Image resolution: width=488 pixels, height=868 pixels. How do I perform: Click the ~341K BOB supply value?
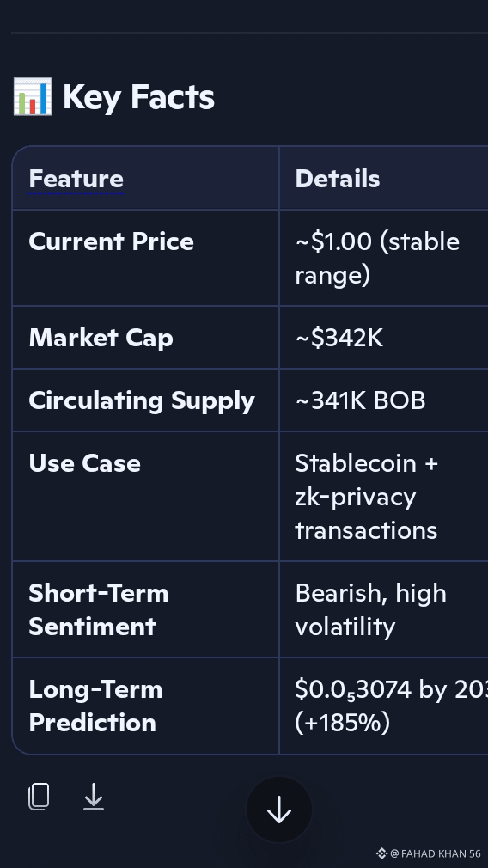[x=360, y=400]
